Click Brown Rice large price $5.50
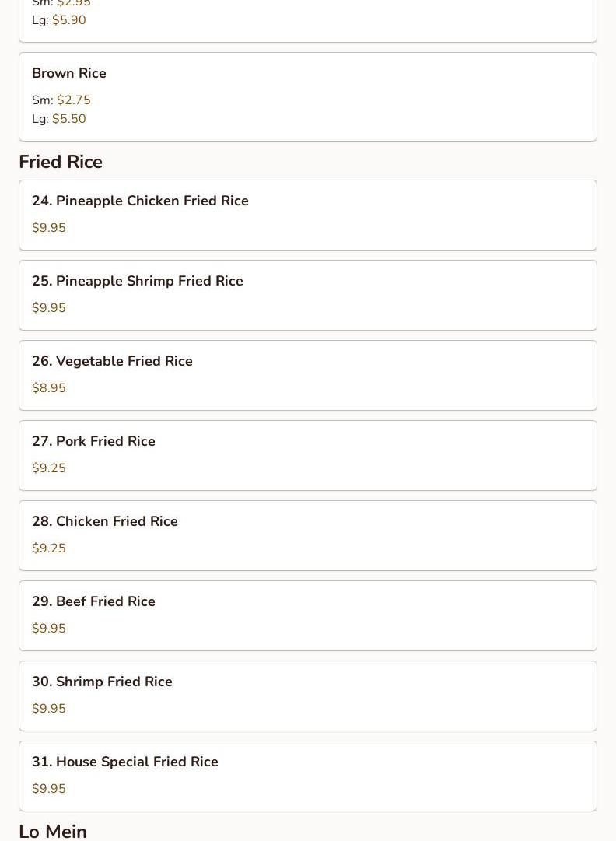Screen dimensions: 616x841 68,119
